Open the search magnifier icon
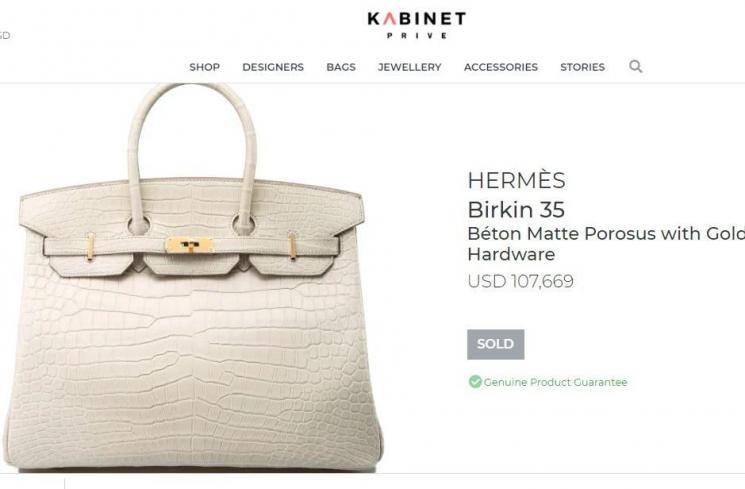Screen dimensions: 745x489 point(636,67)
